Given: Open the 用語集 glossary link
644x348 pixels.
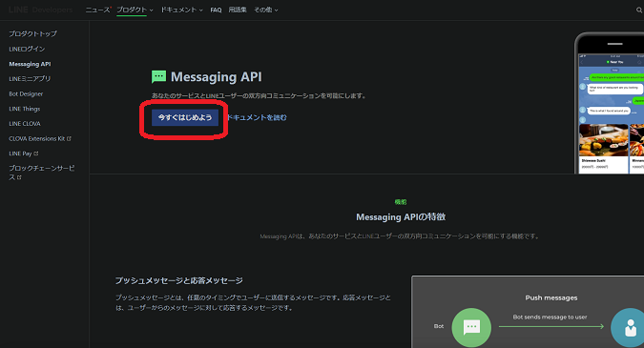Looking at the screenshot, I should click(238, 10).
